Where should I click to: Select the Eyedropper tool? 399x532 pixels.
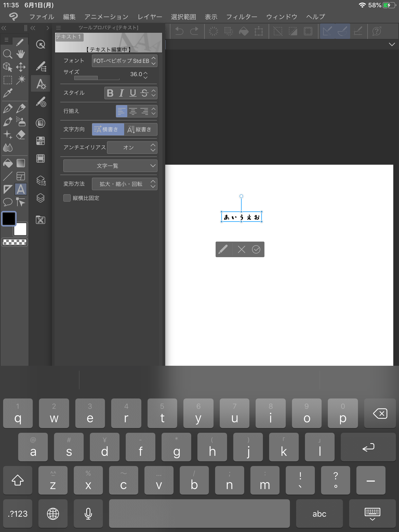click(8, 93)
